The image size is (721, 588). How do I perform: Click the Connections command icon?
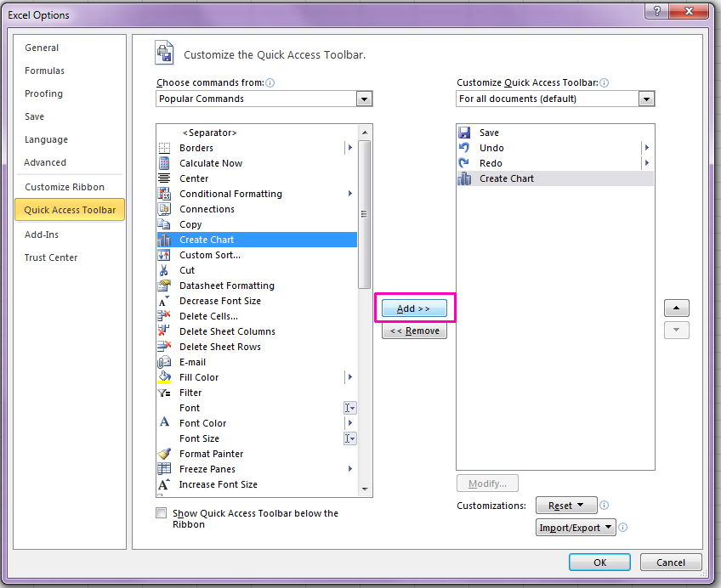(164, 209)
